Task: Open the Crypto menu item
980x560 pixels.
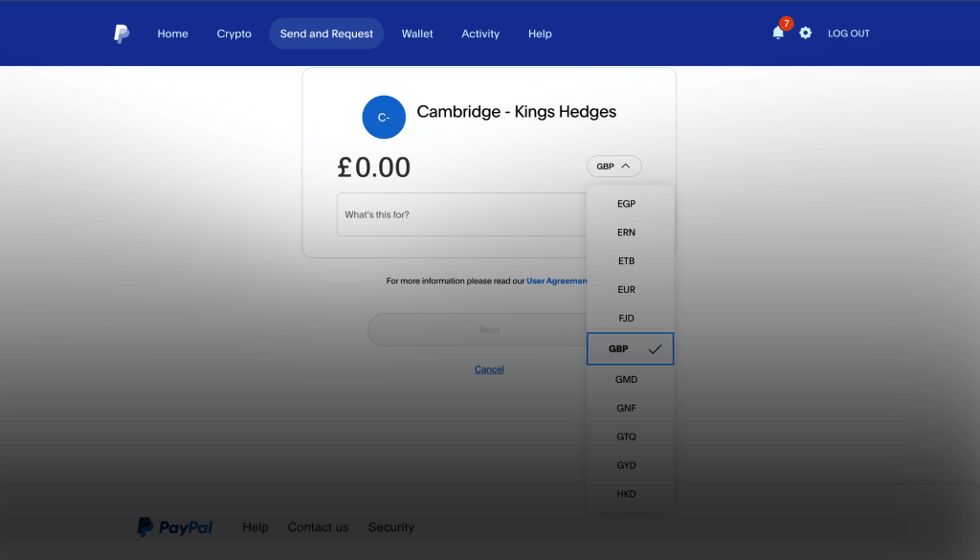Action: (234, 34)
